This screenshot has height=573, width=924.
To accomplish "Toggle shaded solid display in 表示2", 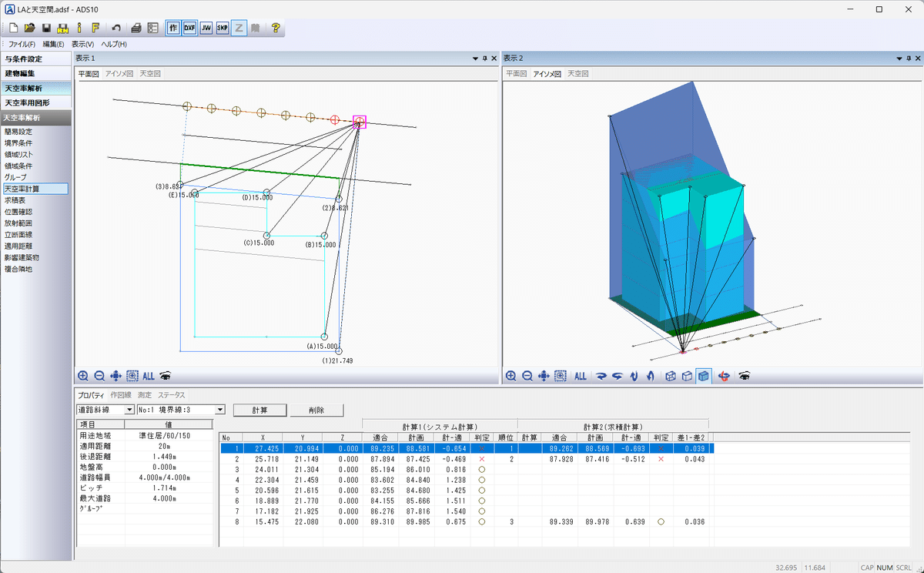I will (703, 376).
